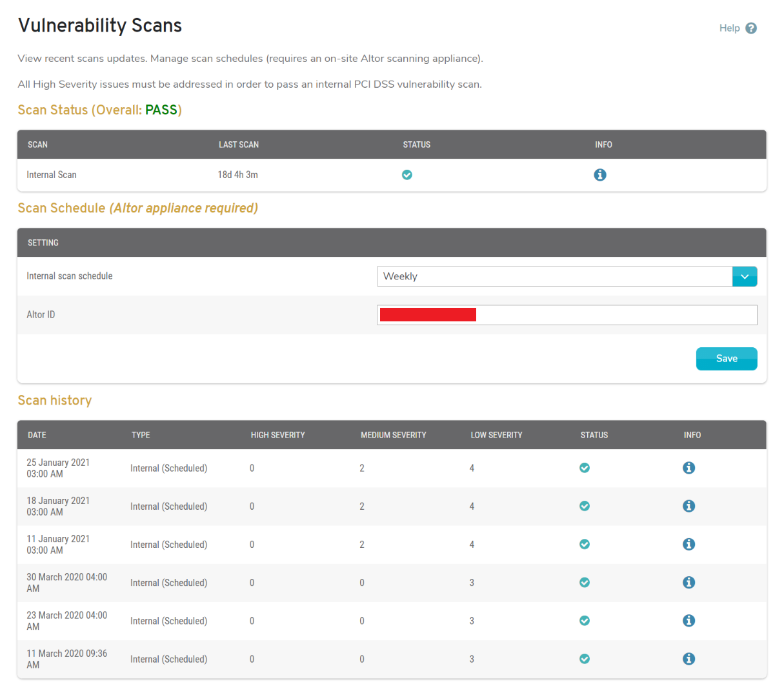Click status checkmark for 25 January 2021 scan

pyautogui.click(x=585, y=468)
